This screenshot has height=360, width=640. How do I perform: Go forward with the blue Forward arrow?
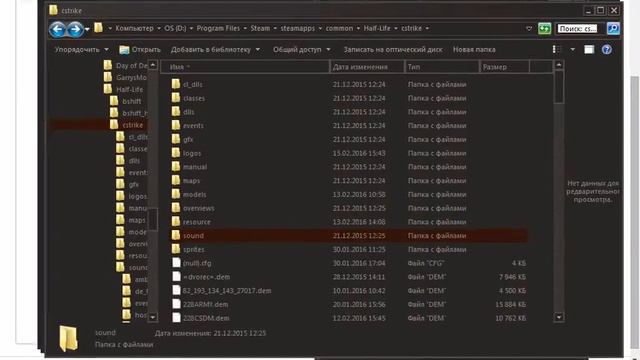click(x=75, y=29)
